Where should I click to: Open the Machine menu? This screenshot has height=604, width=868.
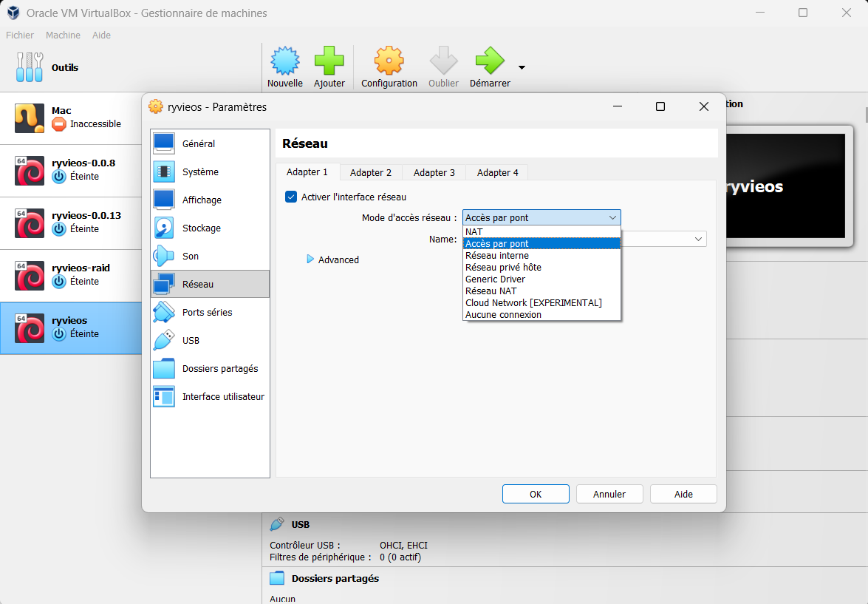[63, 35]
